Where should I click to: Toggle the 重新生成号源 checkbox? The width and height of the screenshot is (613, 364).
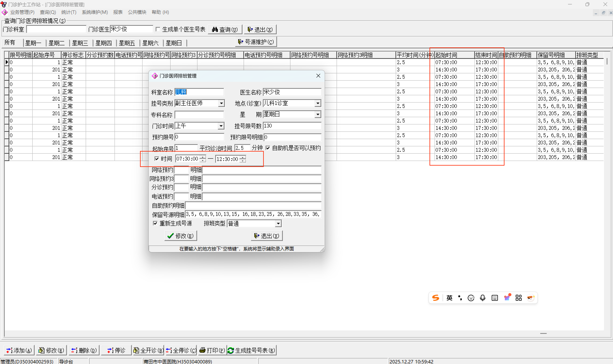(155, 223)
